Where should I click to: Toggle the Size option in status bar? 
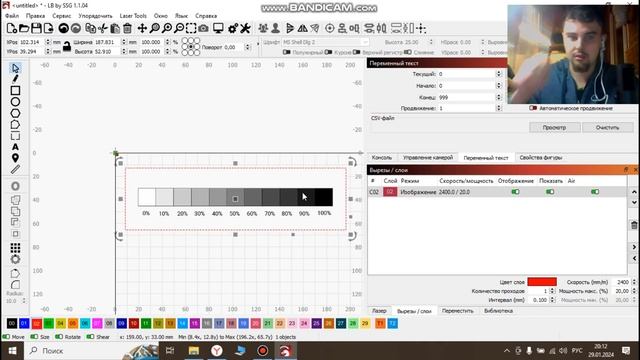[x=34, y=337]
